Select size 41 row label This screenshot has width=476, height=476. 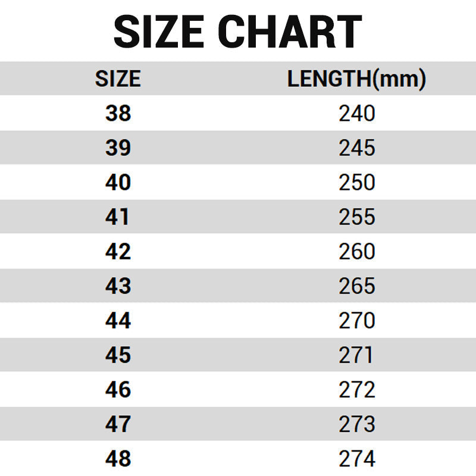[x=118, y=217]
